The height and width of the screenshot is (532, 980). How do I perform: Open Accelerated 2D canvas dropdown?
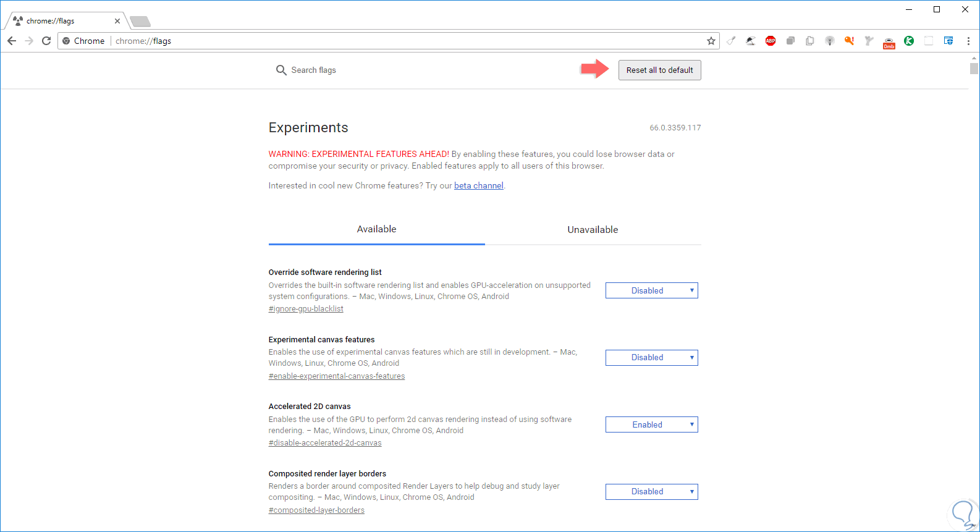[x=651, y=424]
